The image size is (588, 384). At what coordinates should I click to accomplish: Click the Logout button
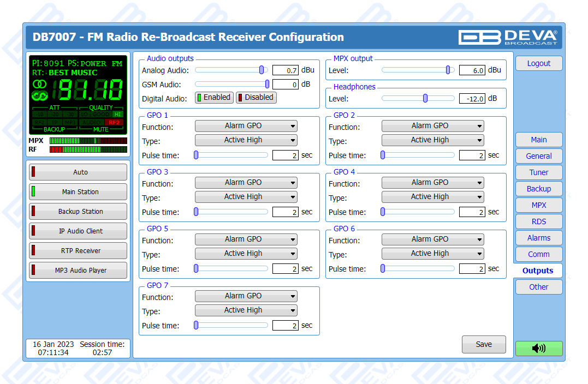(538, 63)
